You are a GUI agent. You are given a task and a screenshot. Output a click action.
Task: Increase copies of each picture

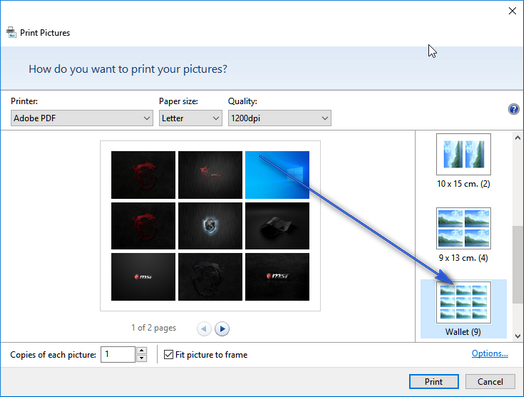(x=142, y=351)
